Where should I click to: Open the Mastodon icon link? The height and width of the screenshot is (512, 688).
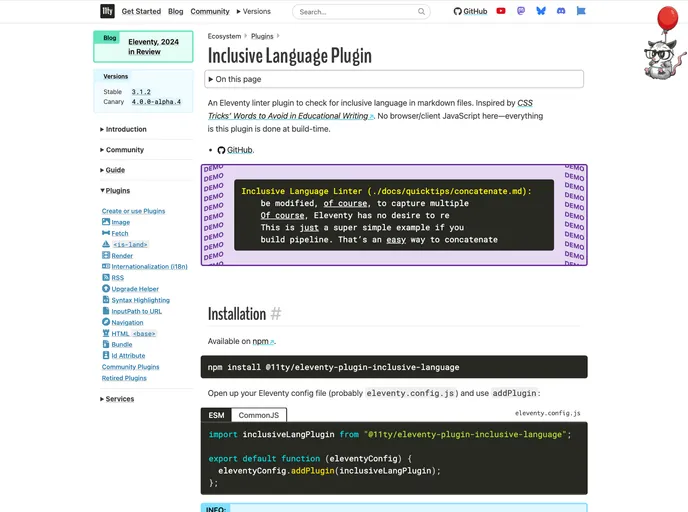click(521, 11)
